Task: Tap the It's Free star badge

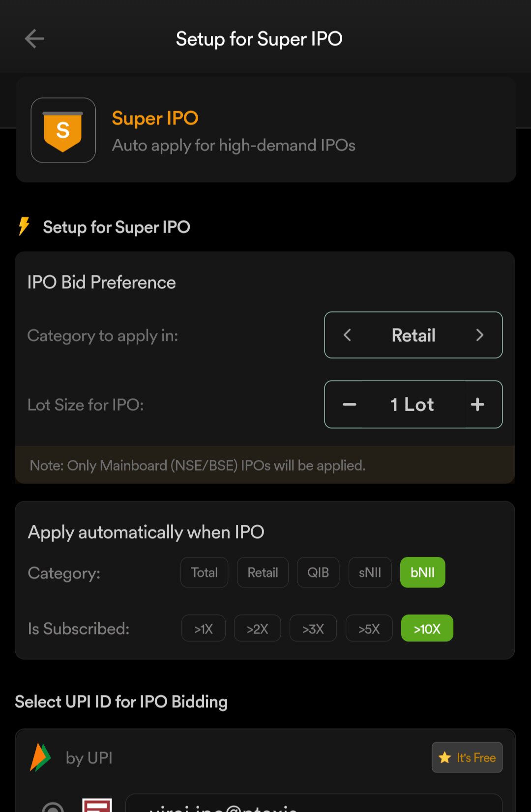Action: 467,757
